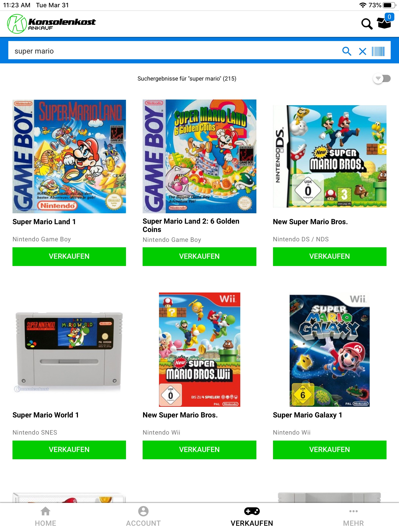Open New Super Mario Bros. Wii title link

(180, 415)
